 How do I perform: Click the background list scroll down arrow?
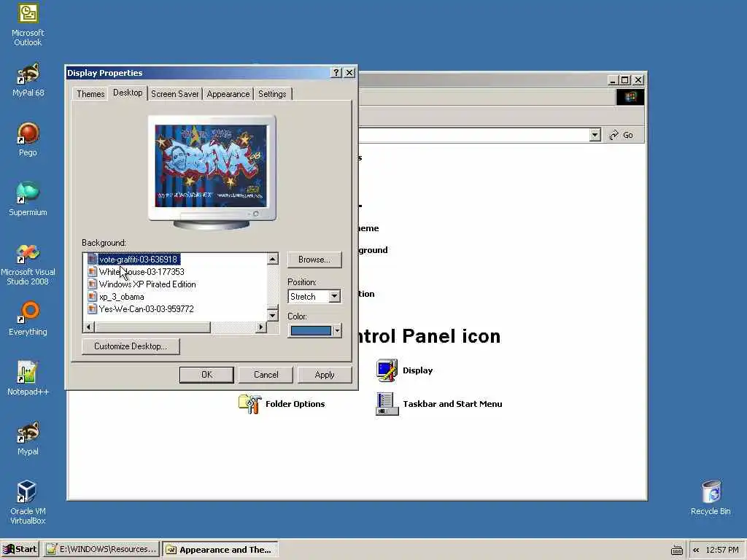pos(273,315)
